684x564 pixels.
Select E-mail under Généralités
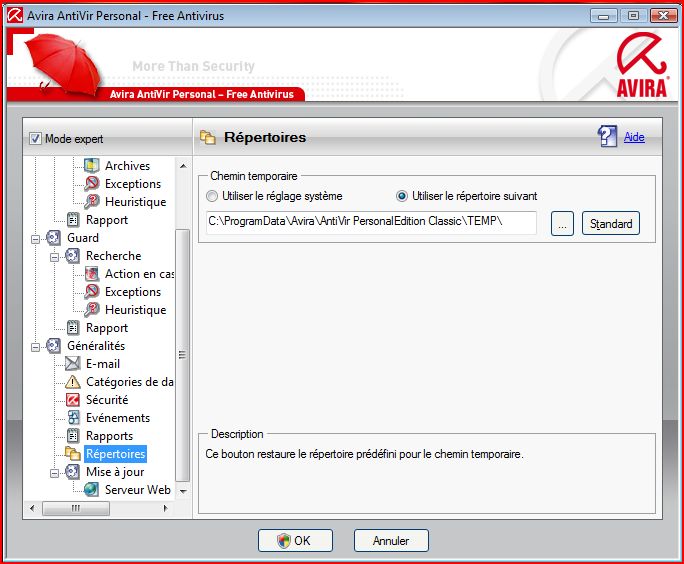coord(103,364)
